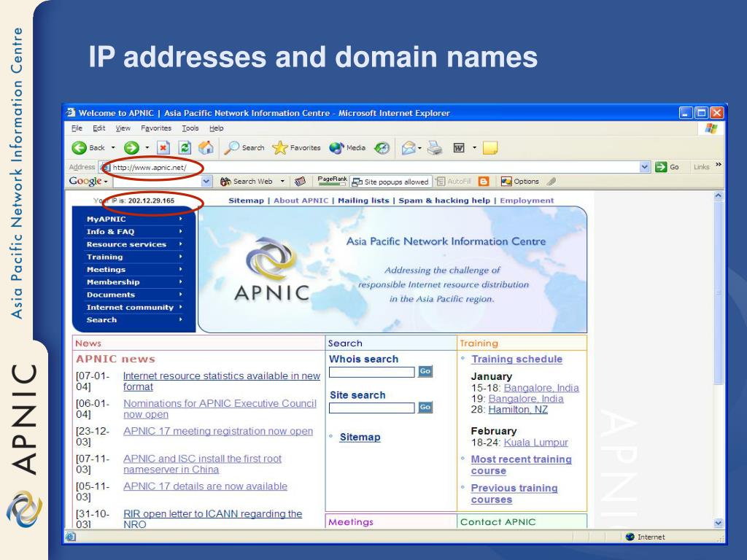Click the Windows flag logo

point(711,128)
